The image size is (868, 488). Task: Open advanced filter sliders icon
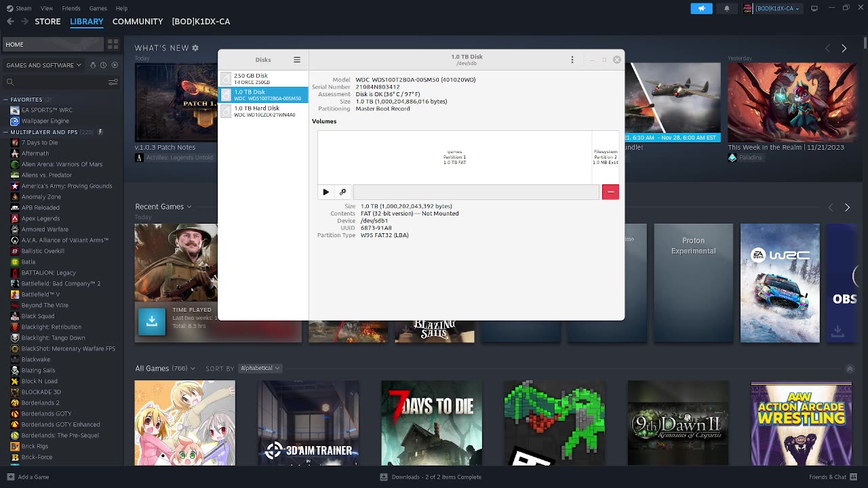click(115, 82)
